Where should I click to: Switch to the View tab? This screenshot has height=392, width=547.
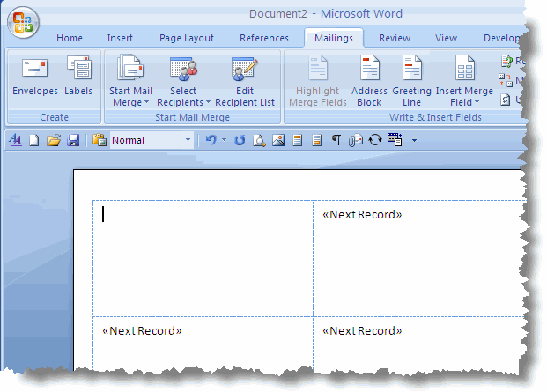(446, 38)
